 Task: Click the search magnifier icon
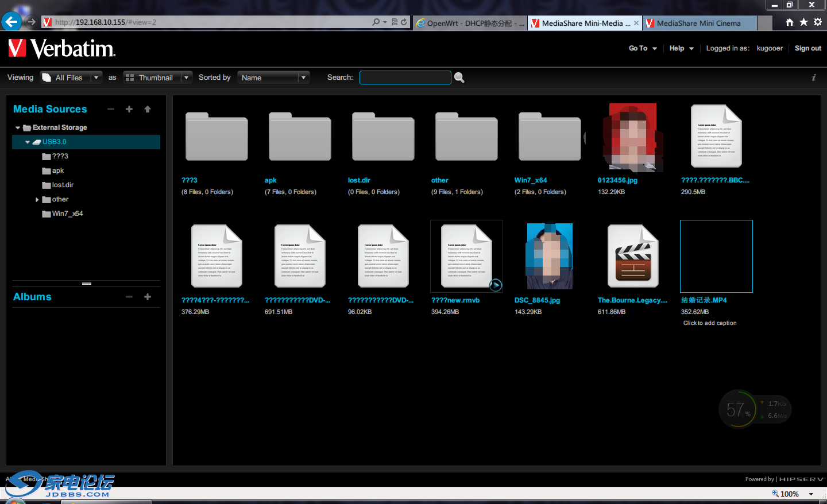tap(459, 77)
